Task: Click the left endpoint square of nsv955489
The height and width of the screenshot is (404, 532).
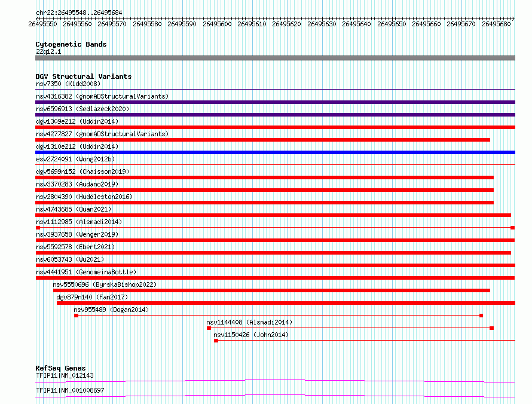Action: click(77, 316)
